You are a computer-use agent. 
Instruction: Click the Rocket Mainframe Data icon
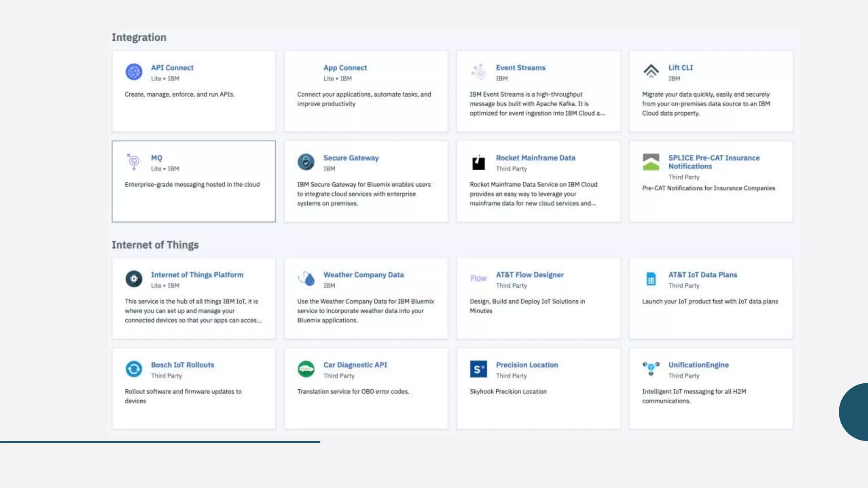point(479,162)
